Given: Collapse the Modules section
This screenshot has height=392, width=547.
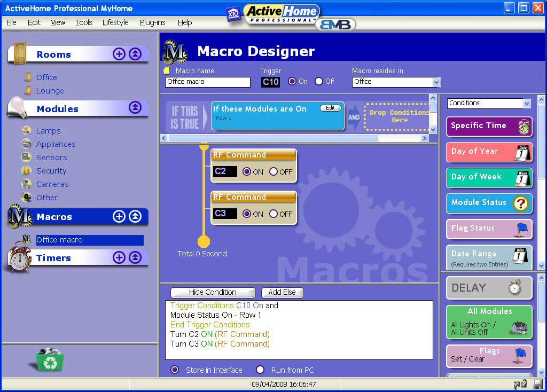Looking at the screenshot, I should point(135,107).
